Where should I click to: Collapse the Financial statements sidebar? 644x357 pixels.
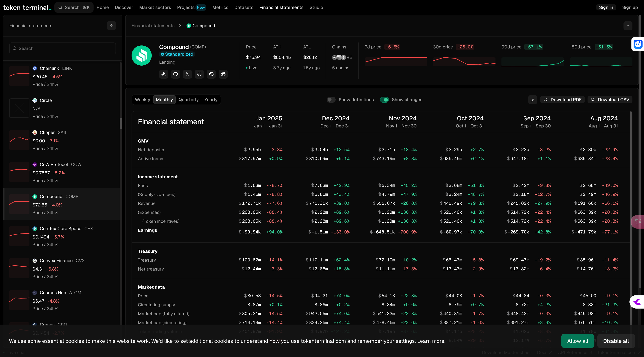click(111, 26)
